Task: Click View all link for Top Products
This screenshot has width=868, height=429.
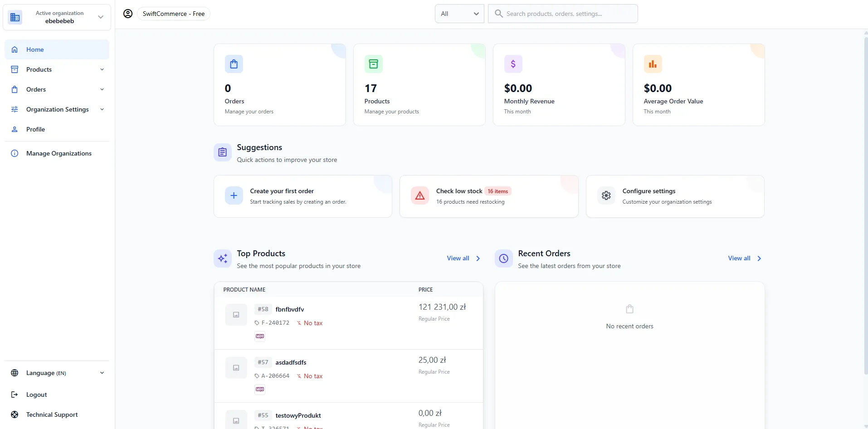Action: pos(463,258)
